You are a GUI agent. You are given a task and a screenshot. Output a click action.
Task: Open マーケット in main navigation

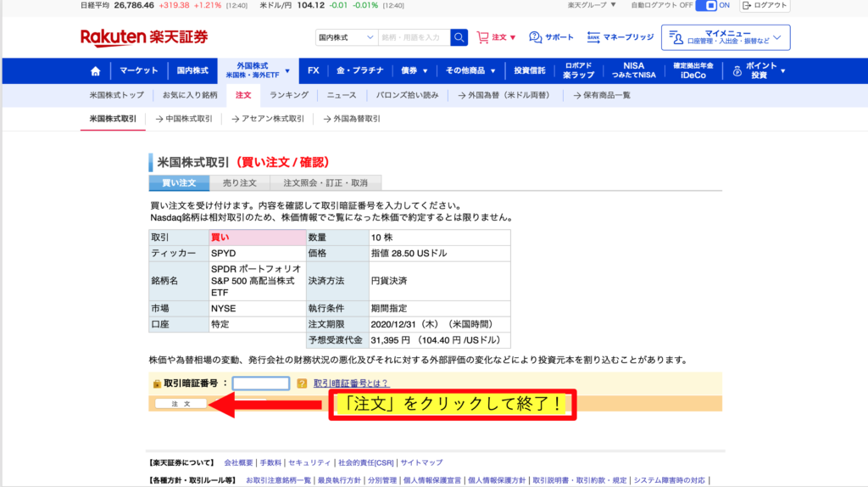coord(138,70)
